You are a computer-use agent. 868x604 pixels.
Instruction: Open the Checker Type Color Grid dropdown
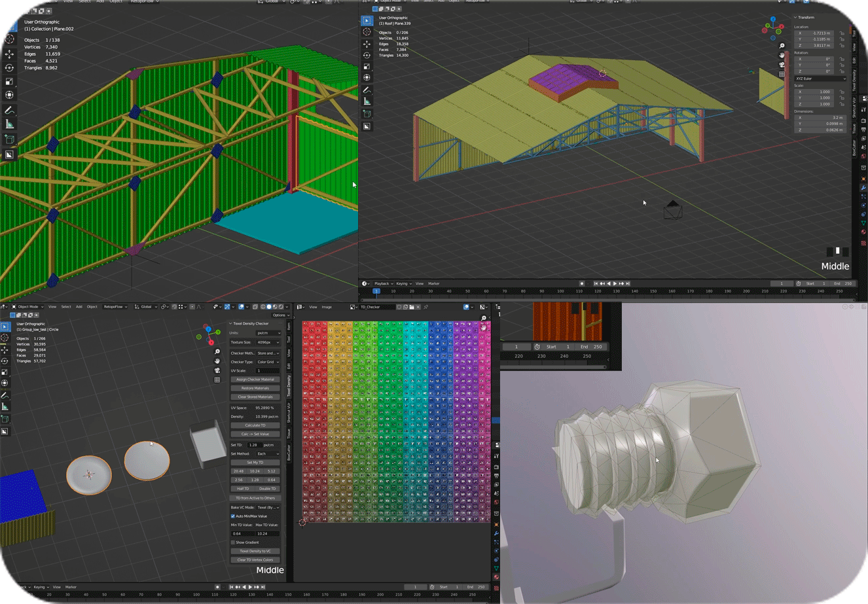(268, 362)
